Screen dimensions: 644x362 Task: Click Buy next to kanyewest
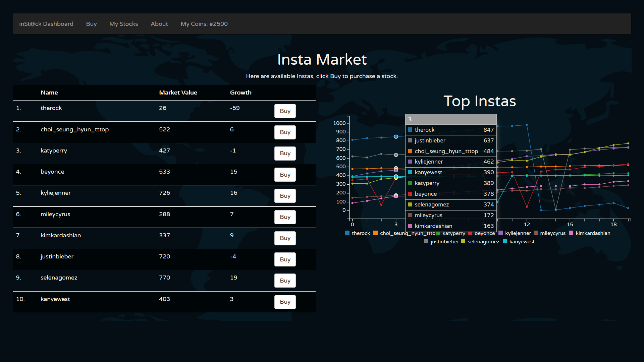285,302
